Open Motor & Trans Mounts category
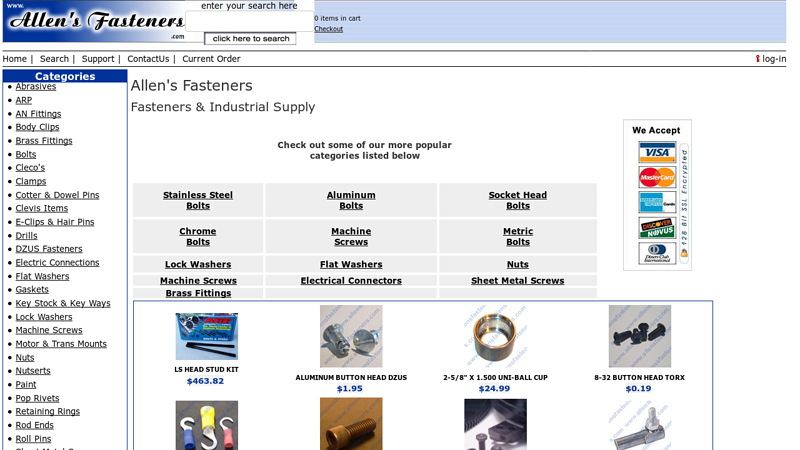Viewport: 800px width, 450px height. 61,344
